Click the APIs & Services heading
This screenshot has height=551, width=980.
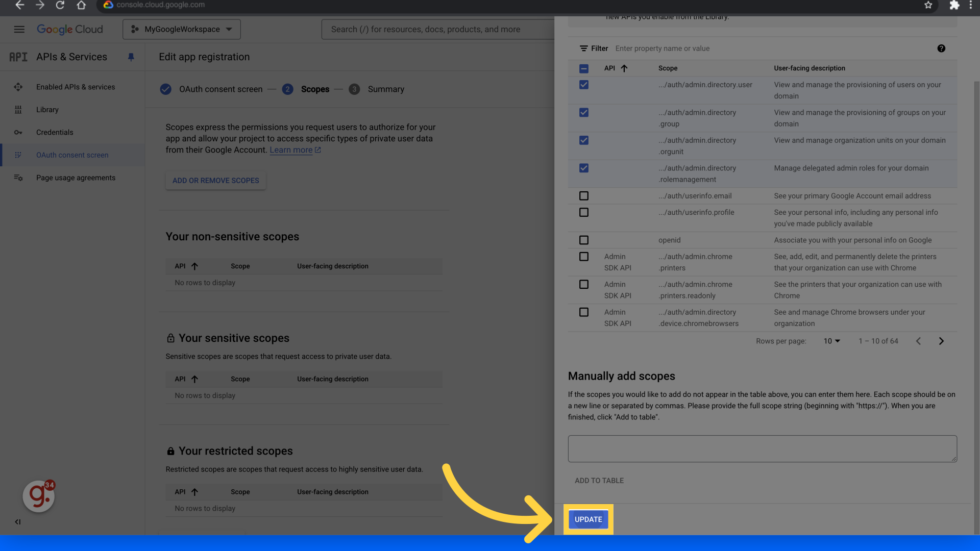71,57
